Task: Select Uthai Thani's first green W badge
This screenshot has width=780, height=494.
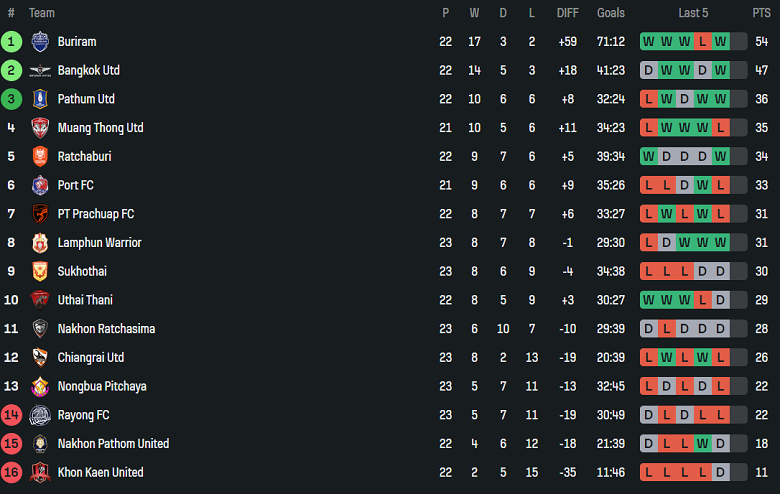Action: [x=649, y=300]
